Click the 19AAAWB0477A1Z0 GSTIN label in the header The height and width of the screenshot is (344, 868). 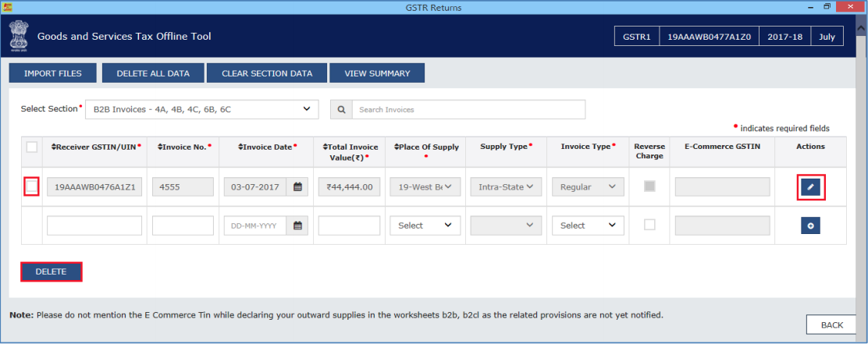709,37
